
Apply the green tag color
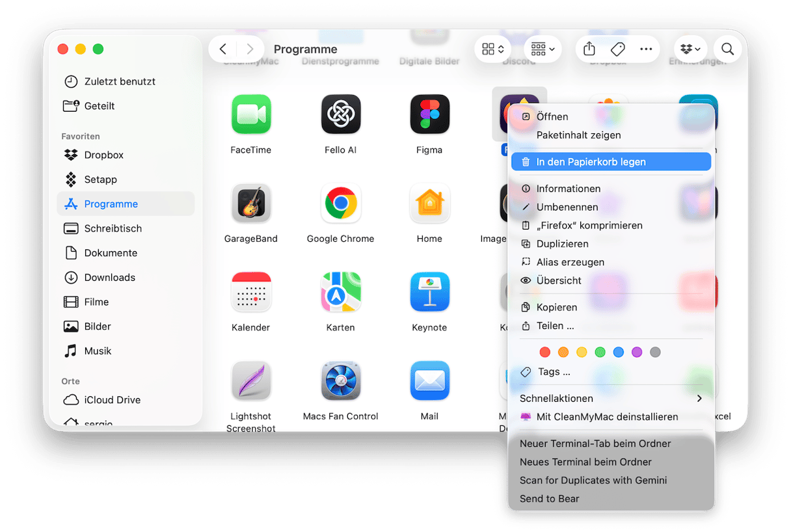click(x=600, y=352)
